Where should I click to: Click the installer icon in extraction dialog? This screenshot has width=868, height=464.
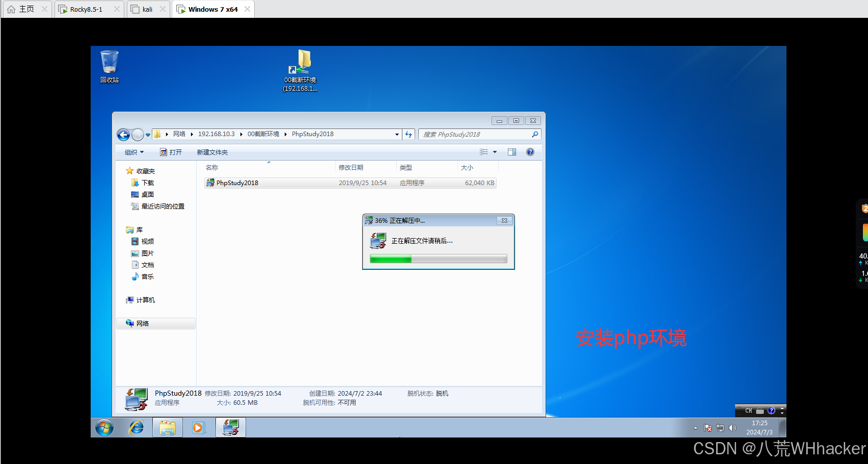coord(378,241)
